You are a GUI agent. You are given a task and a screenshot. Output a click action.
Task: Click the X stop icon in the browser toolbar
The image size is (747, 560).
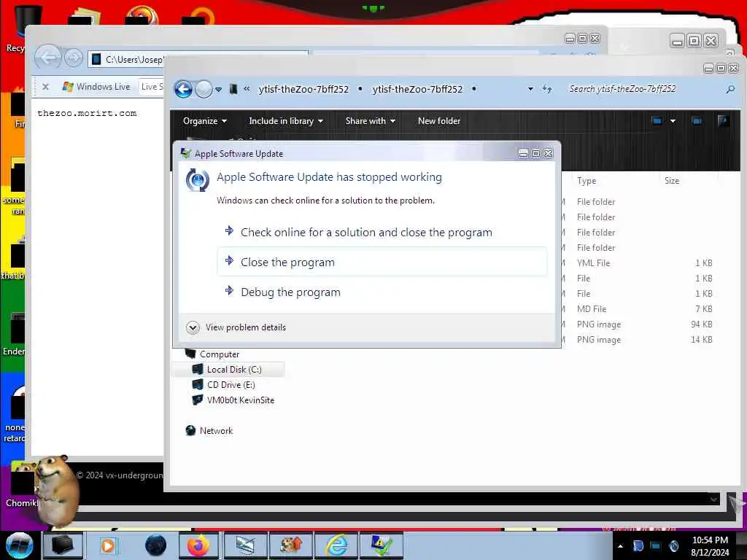[45, 87]
